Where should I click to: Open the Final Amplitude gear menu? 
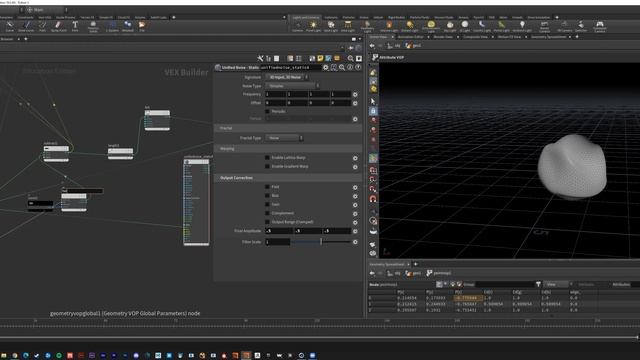(x=355, y=231)
